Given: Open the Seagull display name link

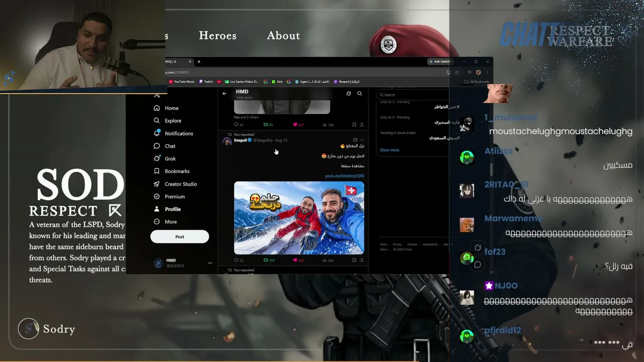Looking at the screenshot, I should (240, 140).
